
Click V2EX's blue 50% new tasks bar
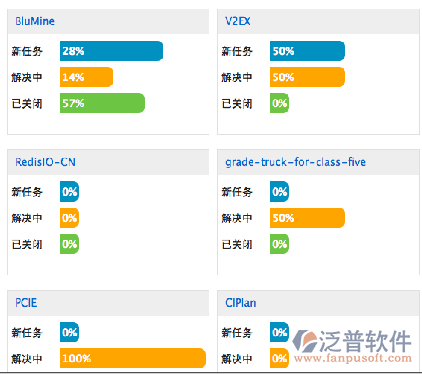pyautogui.click(x=307, y=51)
